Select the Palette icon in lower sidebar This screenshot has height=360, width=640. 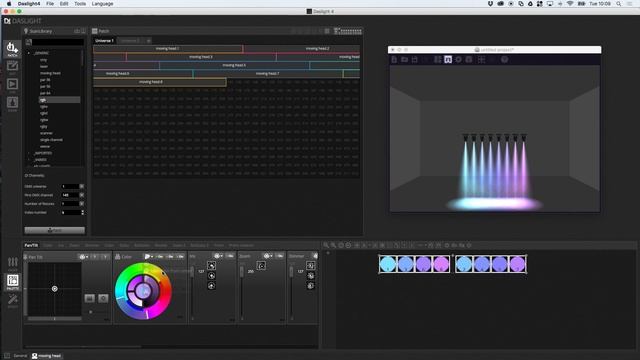pyautogui.click(x=13, y=282)
